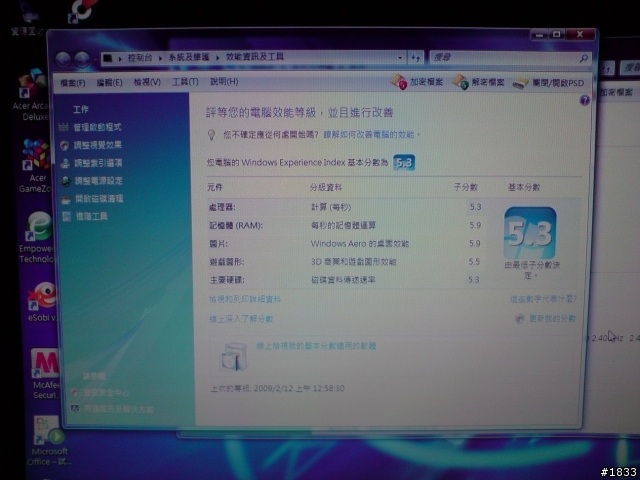Select the 記憶體 (RAM) row
The width and height of the screenshot is (640, 480).
(x=347, y=225)
